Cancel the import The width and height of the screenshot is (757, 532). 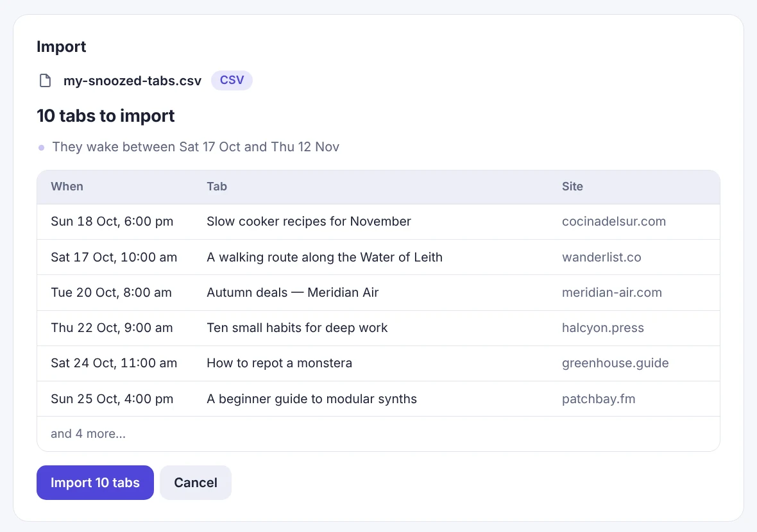196,482
